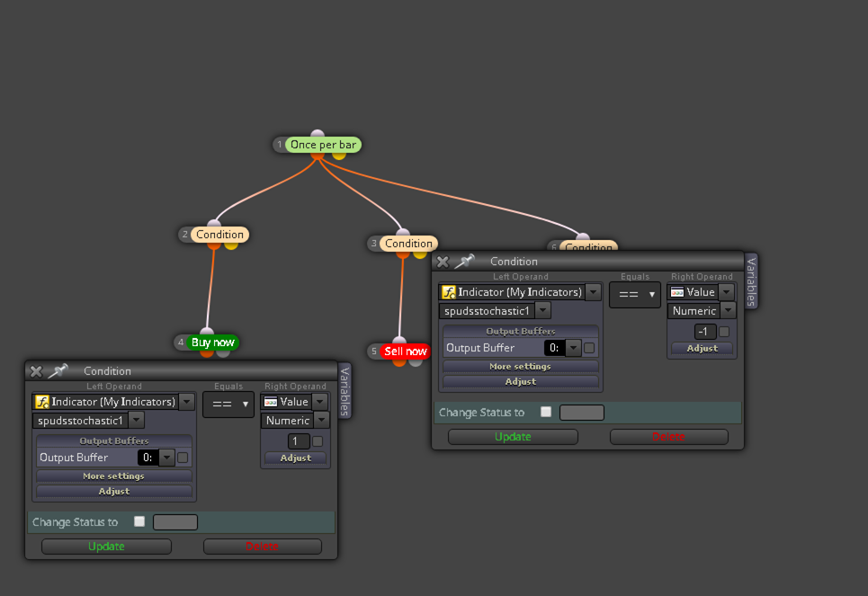868x596 pixels.
Task: Click the indicator function icon in left panel
Action: tap(42, 402)
